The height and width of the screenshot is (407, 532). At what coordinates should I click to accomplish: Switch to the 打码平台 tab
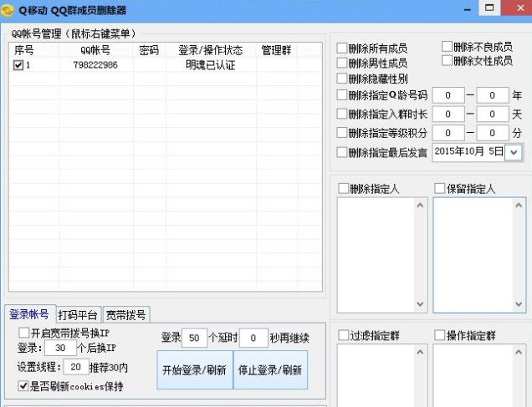coord(78,315)
